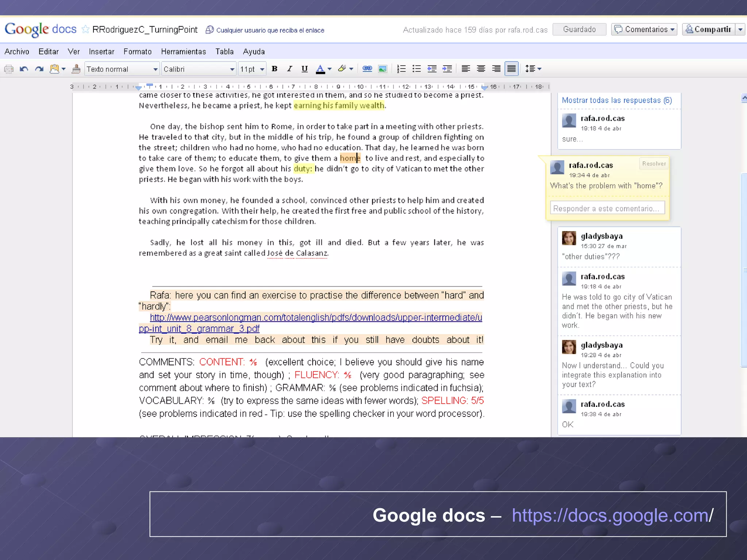Resolve the comment with Resolver button
The width and height of the screenshot is (747, 560).
coord(654,164)
